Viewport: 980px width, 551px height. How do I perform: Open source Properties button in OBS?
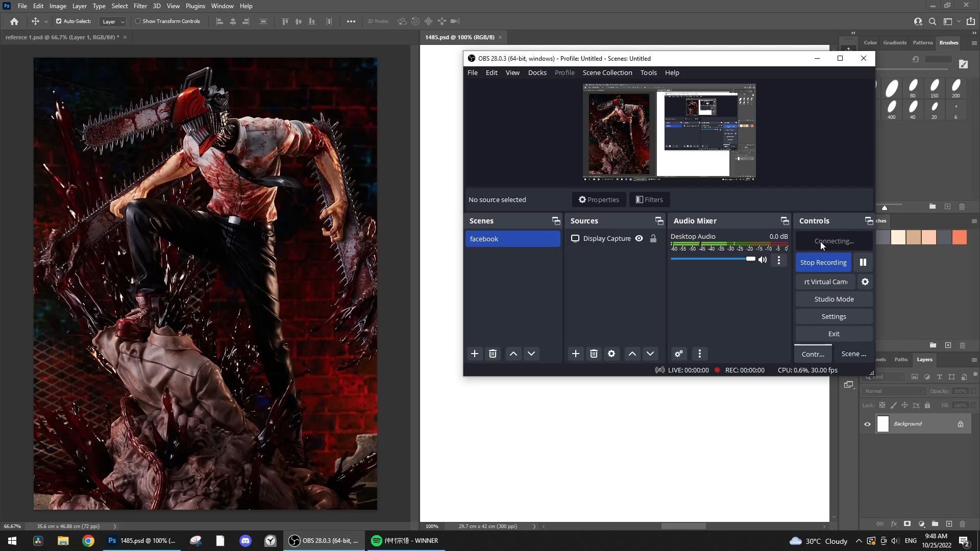[x=599, y=199]
